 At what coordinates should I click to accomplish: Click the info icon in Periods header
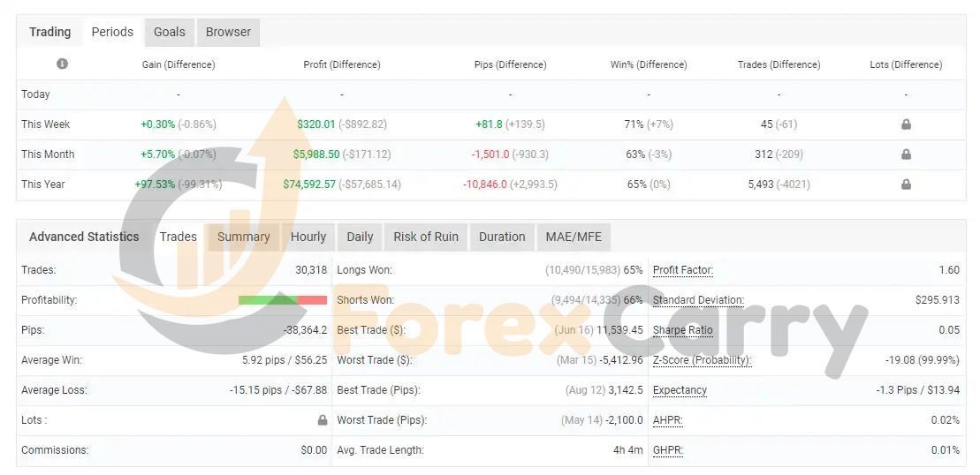click(62, 64)
